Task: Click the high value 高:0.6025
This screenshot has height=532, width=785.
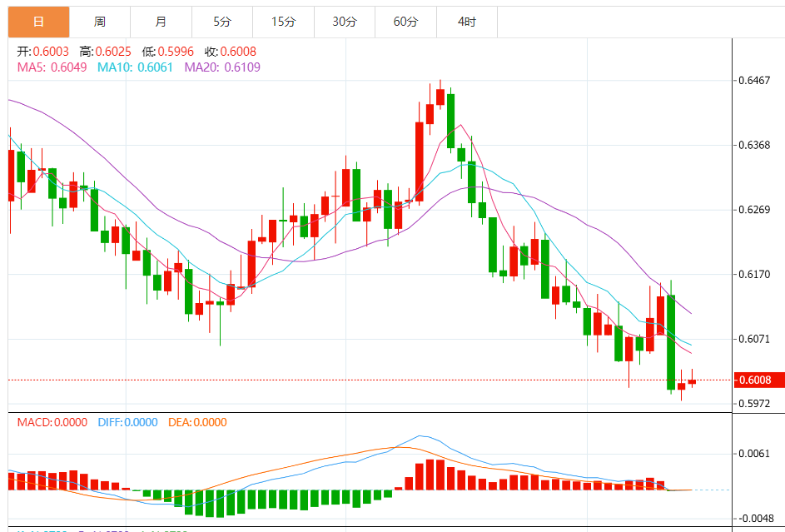Action: click(x=105, y=52)
